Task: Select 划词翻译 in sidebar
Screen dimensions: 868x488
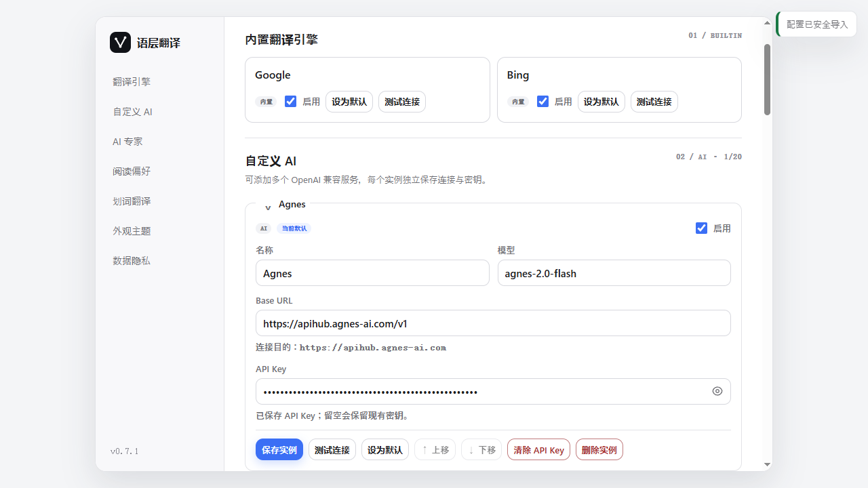Action: [x=132, y=201]
